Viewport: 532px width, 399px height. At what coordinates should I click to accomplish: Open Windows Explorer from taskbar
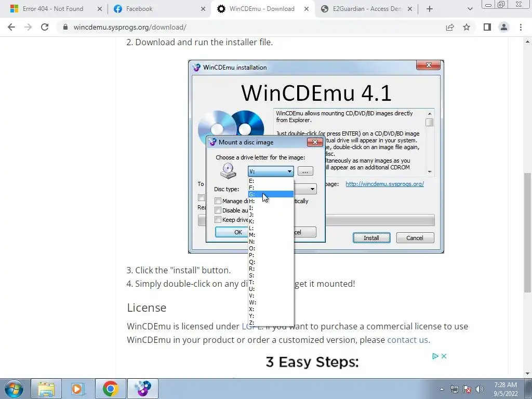pyautogui.click(x=46, y=389)
